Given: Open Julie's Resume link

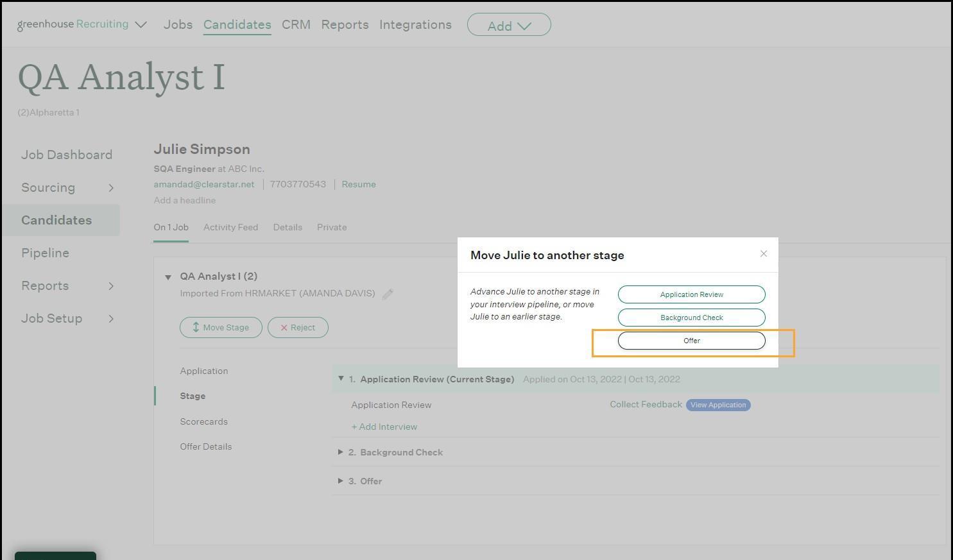Looking at the screenshot, I should (359, 184).
